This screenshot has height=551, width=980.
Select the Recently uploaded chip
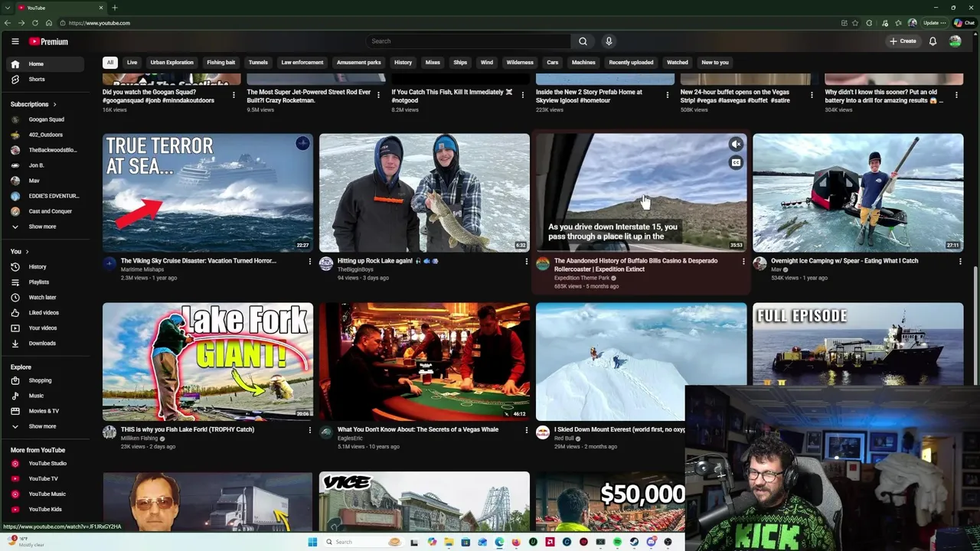(x=631, y=63)
